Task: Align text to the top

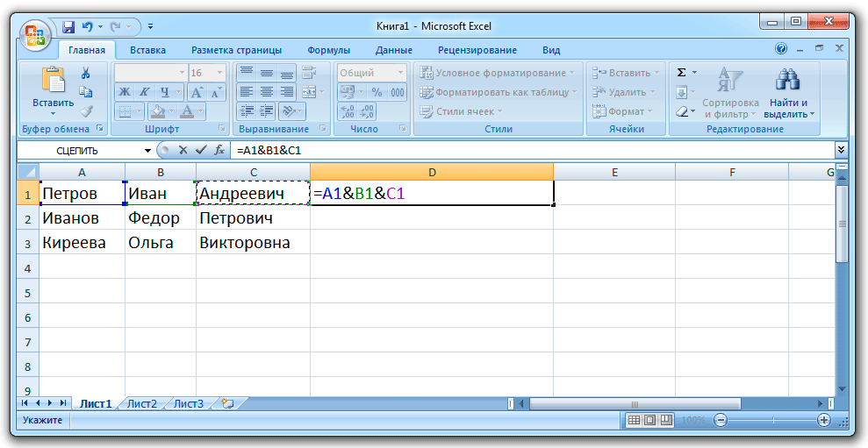Action: [x=247, y=73]
